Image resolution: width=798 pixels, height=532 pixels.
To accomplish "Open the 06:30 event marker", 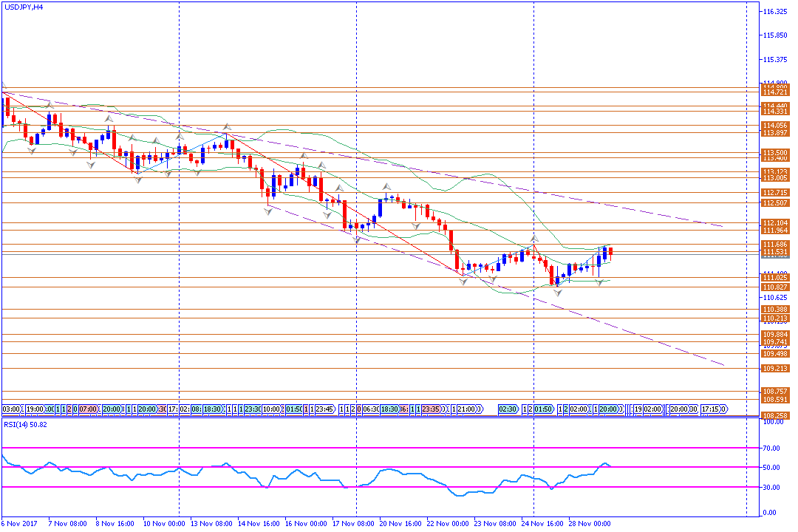I will 370,409.
